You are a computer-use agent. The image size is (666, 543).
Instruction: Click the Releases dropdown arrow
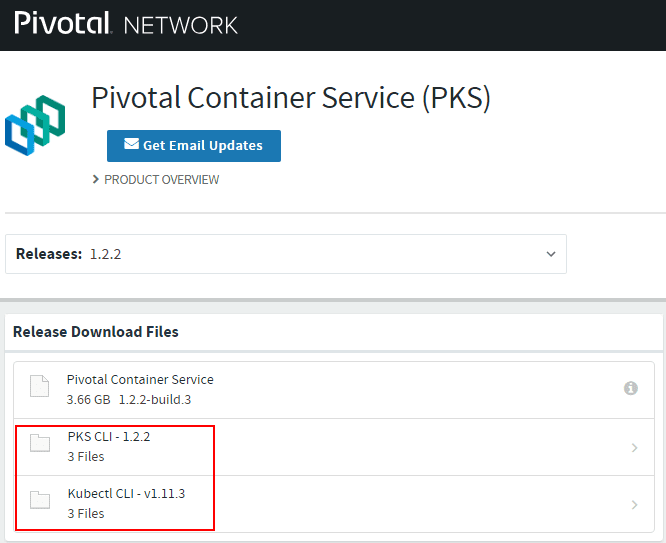point(551,254)
